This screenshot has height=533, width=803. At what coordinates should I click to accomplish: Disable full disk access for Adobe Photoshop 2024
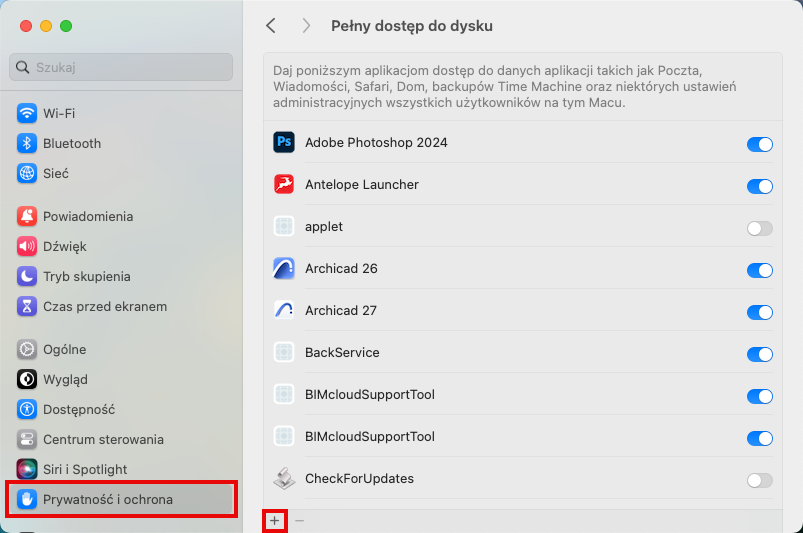[759, 144]
